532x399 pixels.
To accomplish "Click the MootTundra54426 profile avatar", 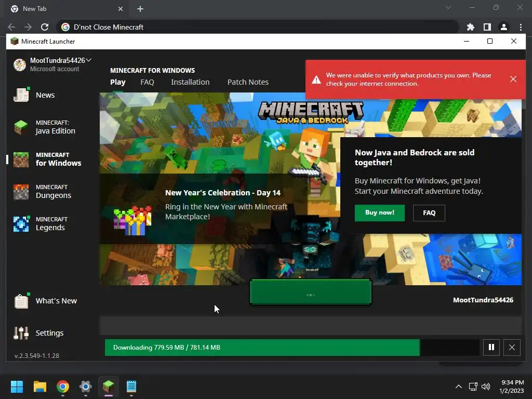I will (20, 64).
